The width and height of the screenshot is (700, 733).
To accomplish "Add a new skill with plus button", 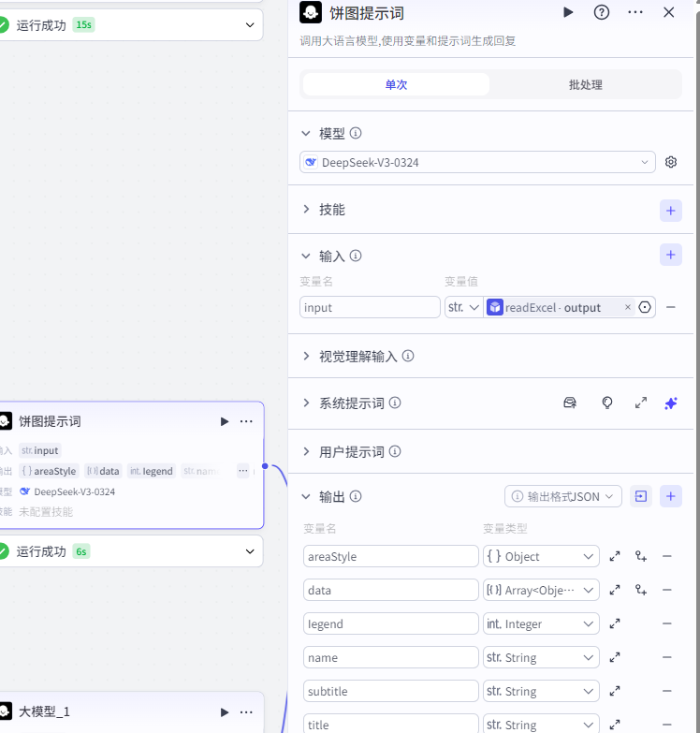I will tap(671, 211).
